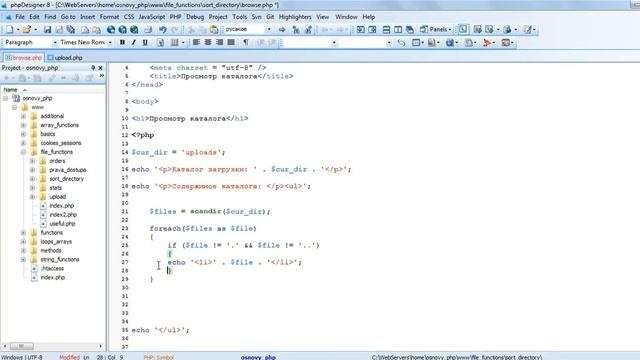This screenshot has height=360, width=640.
Task: Click the search text input field
Action: (245, 29)
